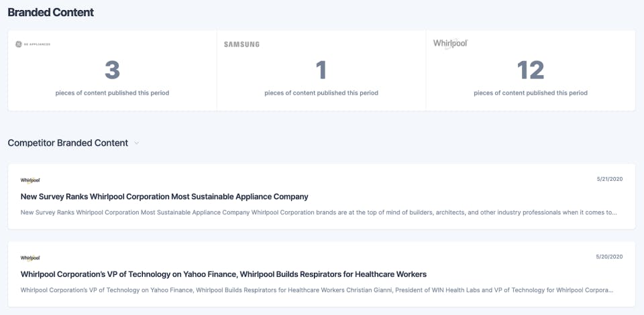The height and width of the screenshot is (315, 644).
Task: Click the caption under the Whirlpool count
Action: click(x=531, y=93)
